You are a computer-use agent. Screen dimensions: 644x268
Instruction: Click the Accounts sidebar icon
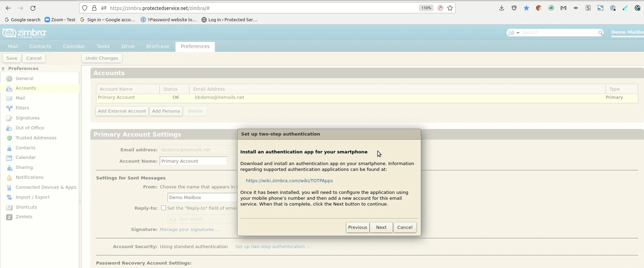9,88
